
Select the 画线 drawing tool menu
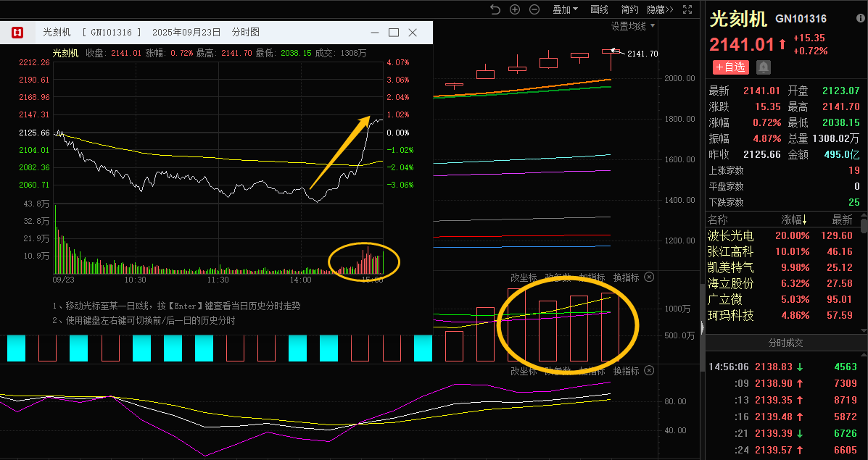tap(599, 9)
